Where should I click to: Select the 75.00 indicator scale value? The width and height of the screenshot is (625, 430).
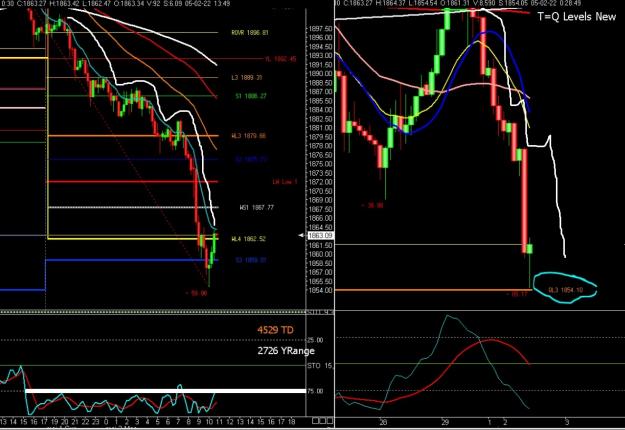point(315,391)
